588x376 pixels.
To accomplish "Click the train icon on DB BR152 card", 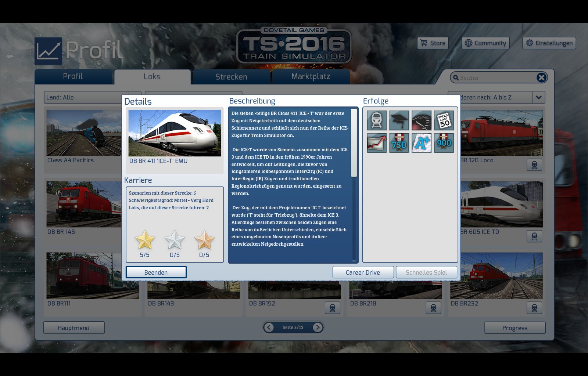I will [333, 308].
